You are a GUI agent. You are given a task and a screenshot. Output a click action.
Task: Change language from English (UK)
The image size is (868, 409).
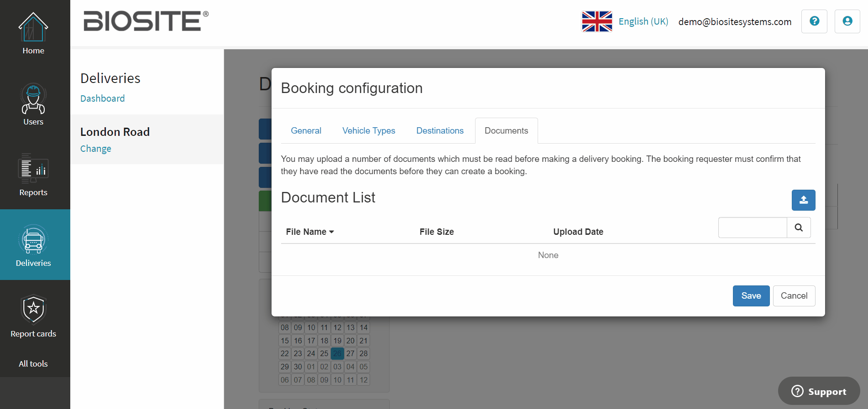coord(643,21)
